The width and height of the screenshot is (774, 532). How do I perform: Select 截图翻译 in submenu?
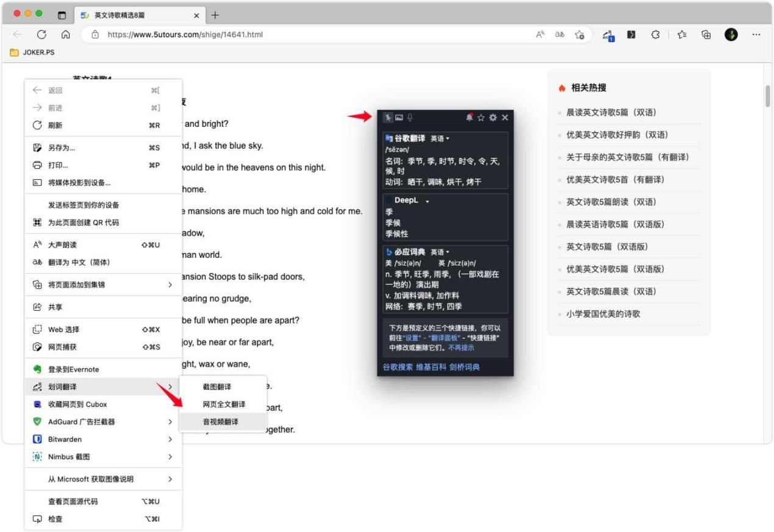[223, 387]
